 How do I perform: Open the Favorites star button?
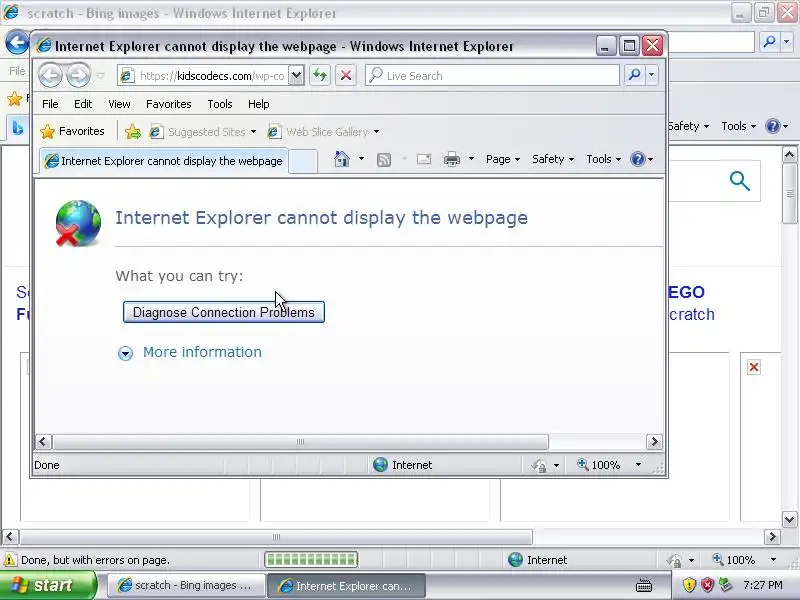tap(72, 132)
